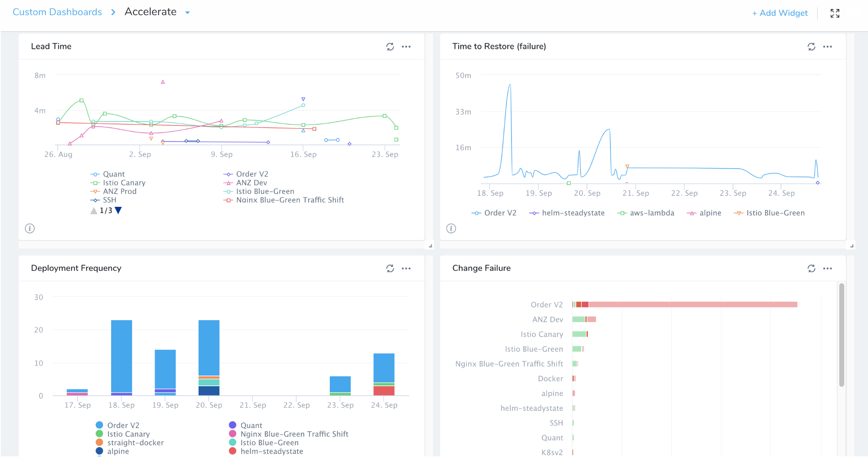The height and width of the screenshot is (458, 868).
Task: Click the Lead Time widget title
Action: coord(51,46)
